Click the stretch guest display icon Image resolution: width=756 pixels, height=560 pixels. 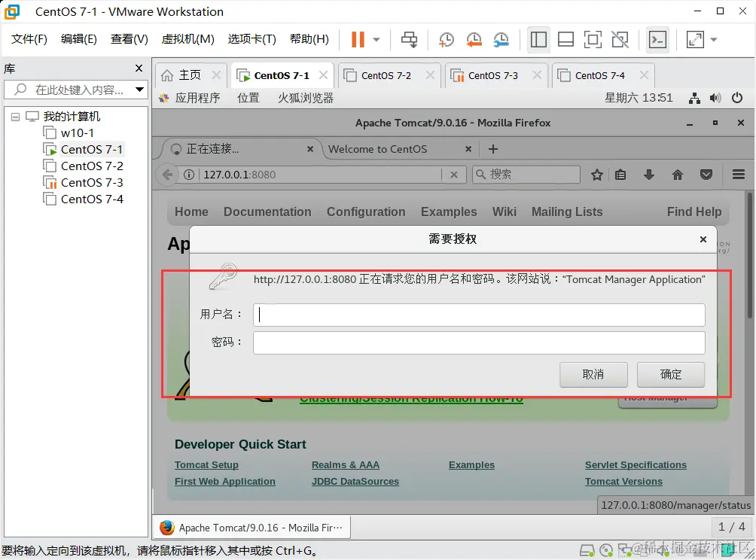click(x=695, y=40)
